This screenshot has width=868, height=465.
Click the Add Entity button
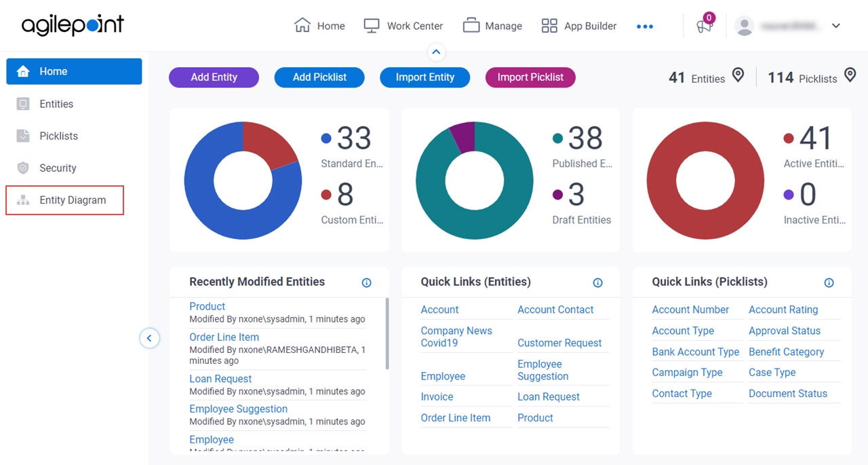click(214, 77)
